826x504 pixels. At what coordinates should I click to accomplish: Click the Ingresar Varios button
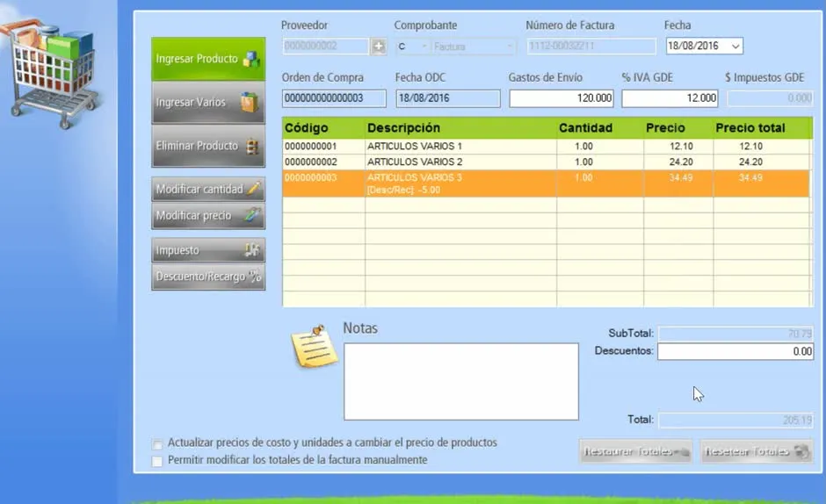[x=208, y=102]
